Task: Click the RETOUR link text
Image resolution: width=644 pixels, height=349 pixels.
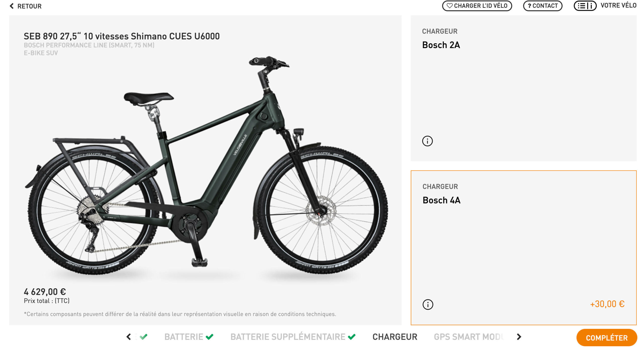Action: point(29,6)
